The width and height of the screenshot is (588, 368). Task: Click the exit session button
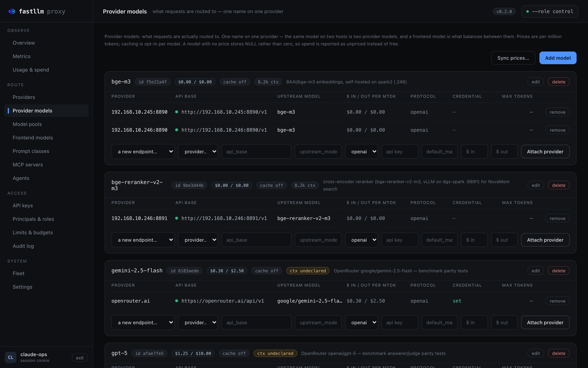(80, 358)
